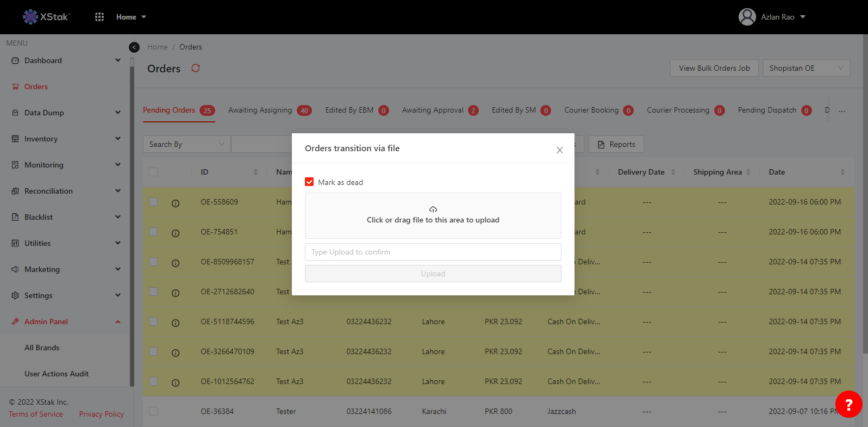Viewport: 868px width, 427px height.
Task: Open the Search By dropdown
Action: [186, 144]
